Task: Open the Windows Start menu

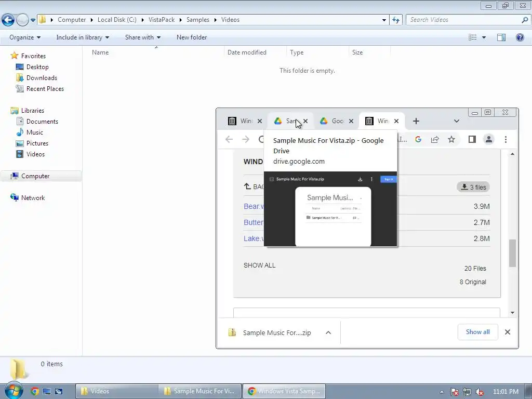Action: (x=14, y=391)
